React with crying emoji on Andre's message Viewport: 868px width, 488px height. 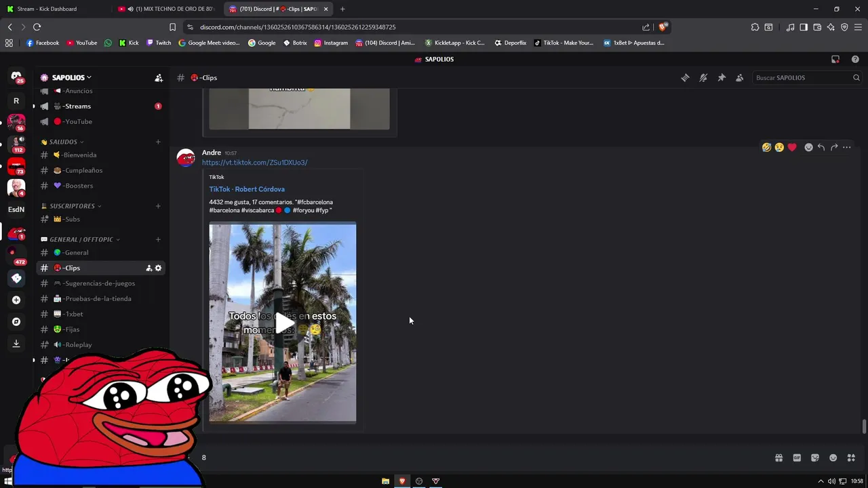pos(779,147)
